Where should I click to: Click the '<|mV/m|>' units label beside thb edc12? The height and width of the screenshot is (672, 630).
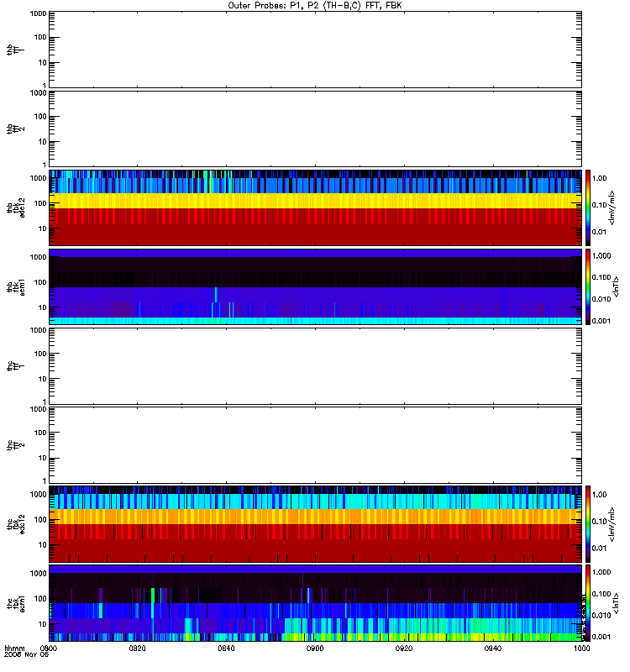(x=612, y=207)
